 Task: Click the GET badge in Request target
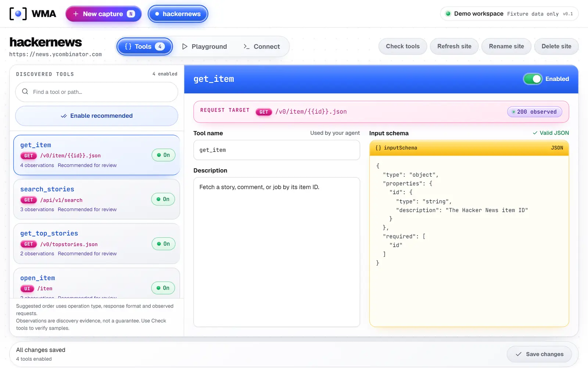click(x=263, y=112)
